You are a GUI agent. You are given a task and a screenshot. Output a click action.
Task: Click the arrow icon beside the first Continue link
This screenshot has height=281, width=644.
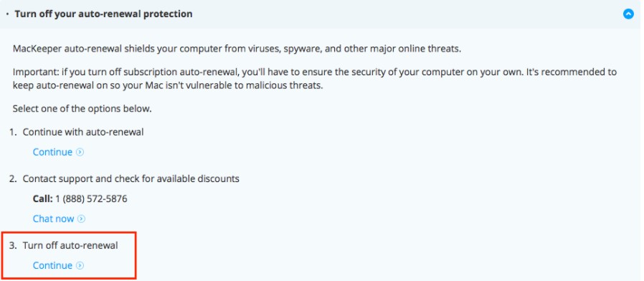(x=80, y=152)
